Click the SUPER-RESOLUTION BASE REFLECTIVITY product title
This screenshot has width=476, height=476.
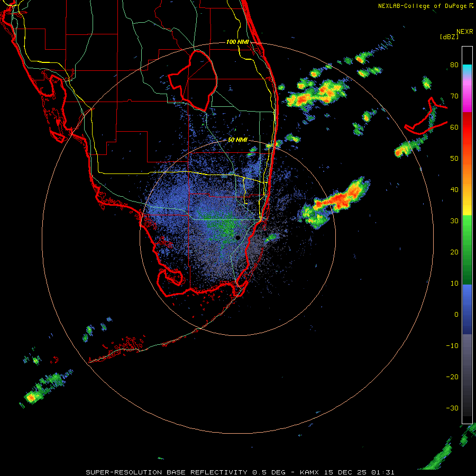pyautogui.click(x=166, y=472)
